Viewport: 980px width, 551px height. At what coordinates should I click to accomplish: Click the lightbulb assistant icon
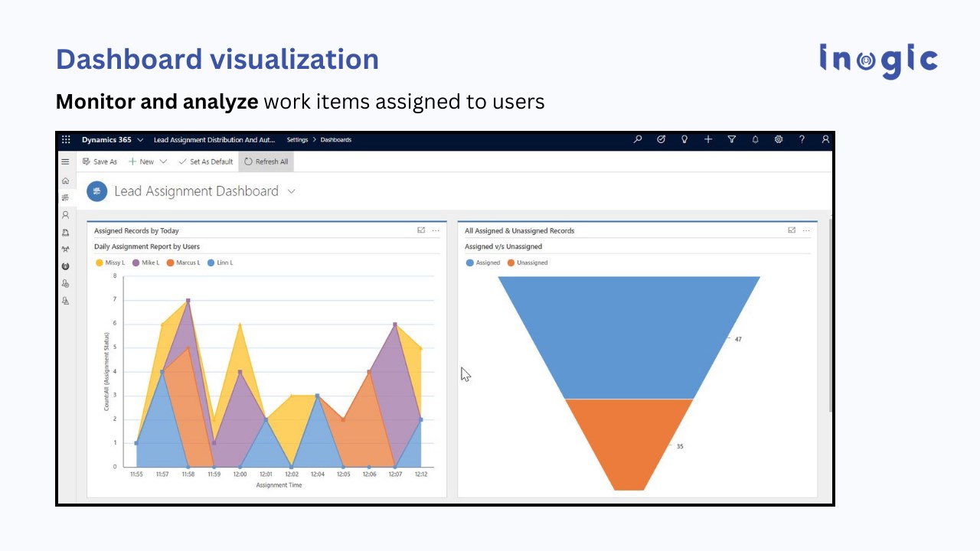(x=684, y=139)
